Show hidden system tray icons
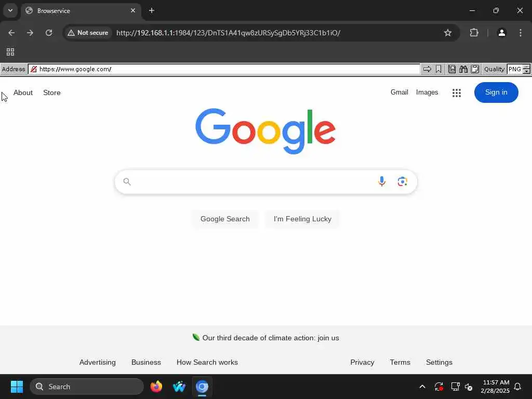The height and width of the screenshot is (399, 532). pyautogui.click(x=422, y=387)
